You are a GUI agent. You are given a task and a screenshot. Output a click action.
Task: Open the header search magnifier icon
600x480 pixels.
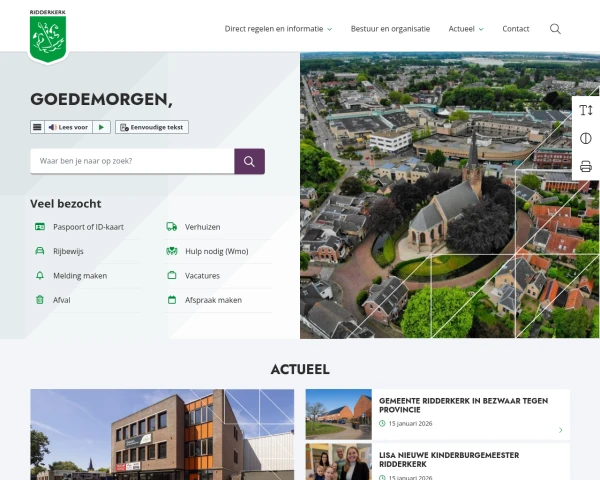(x=555, y=29)
